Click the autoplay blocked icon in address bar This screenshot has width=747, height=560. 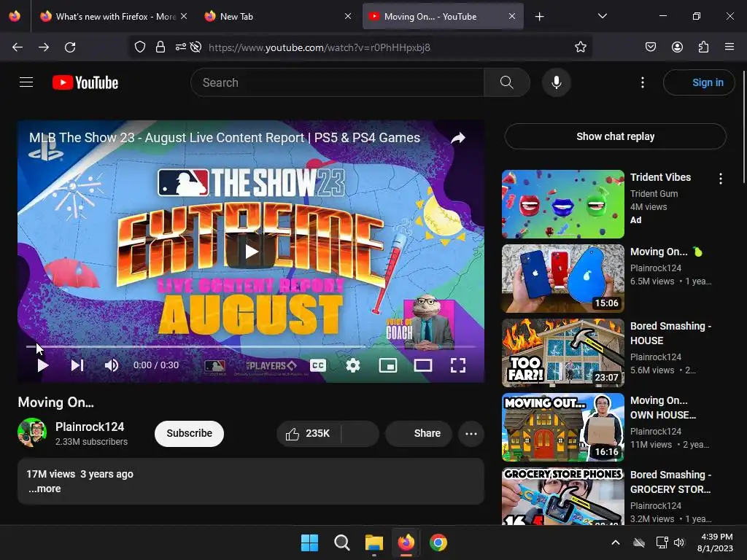point(196,47)
